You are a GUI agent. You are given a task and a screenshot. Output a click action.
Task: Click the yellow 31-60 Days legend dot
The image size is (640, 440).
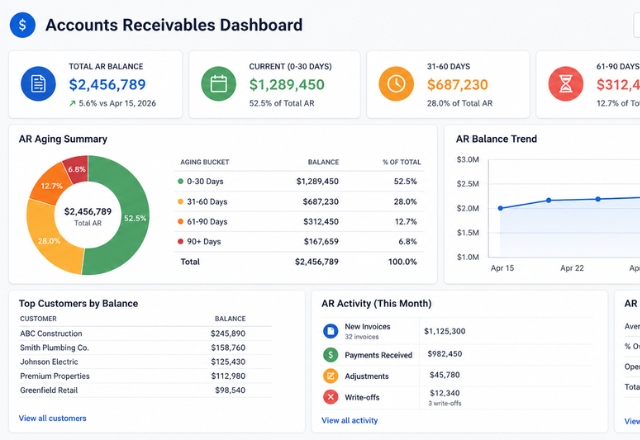coord(180,202)
